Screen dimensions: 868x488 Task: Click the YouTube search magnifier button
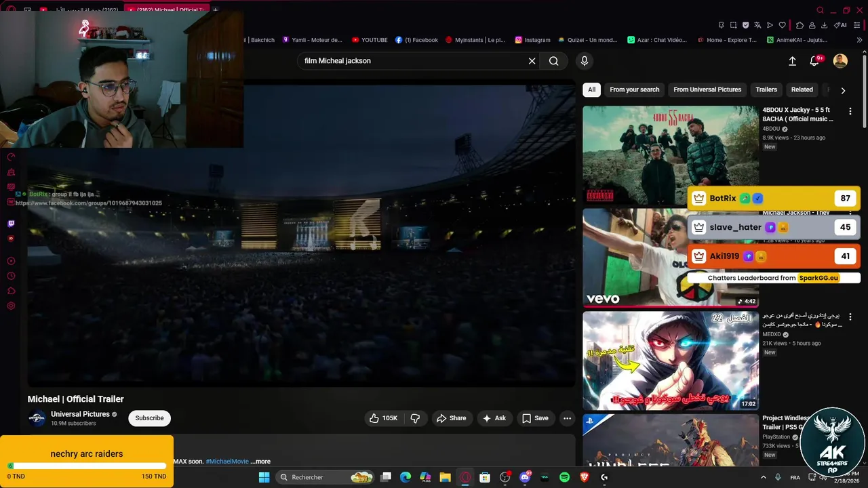554,61
